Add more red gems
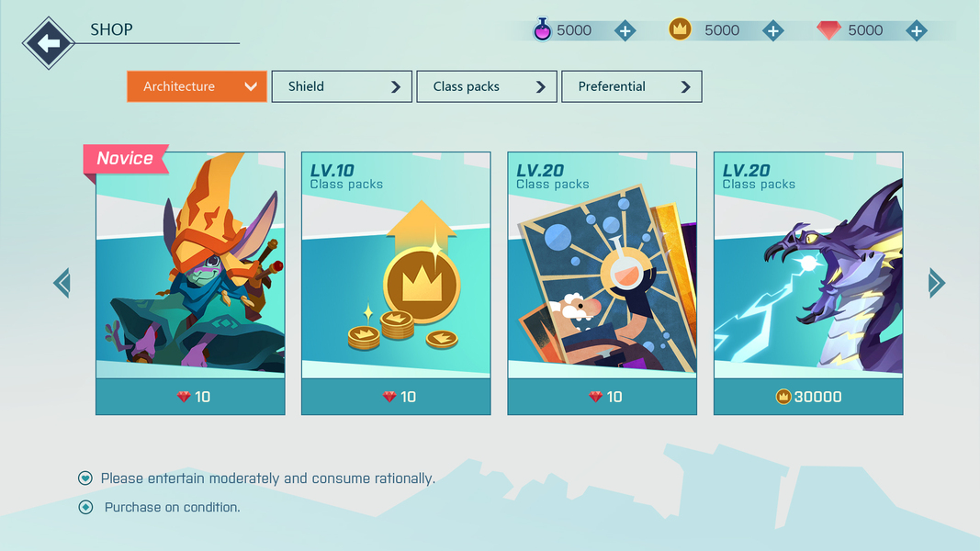The width and height of the screenshot is (980, 551). [917, 30]
